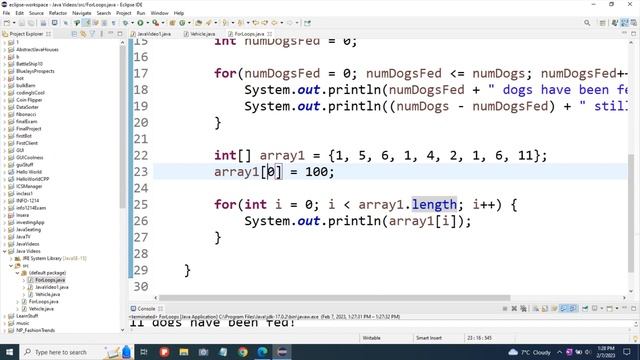The width and height of the screenshot is (640, 360).
Task: Minimize the Console panel
Action: pyautogui.click(x=624, y=308)
